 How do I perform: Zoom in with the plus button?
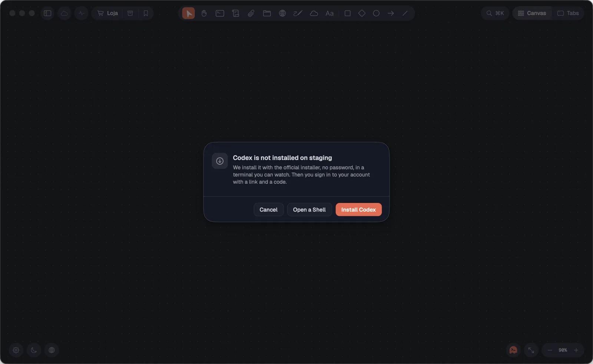(x=576, y=350)
